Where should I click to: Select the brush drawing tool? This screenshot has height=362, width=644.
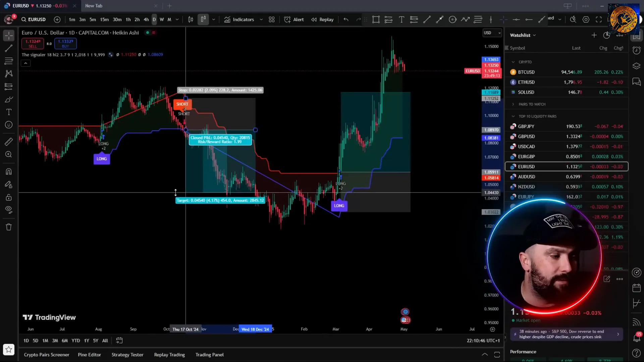[x=9, y=100]
